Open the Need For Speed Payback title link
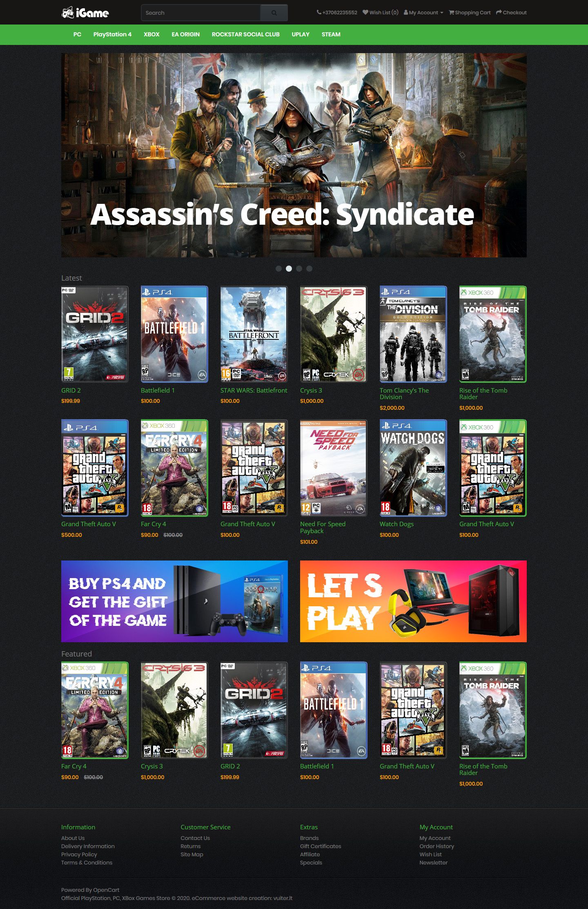 tap(323, 527)
